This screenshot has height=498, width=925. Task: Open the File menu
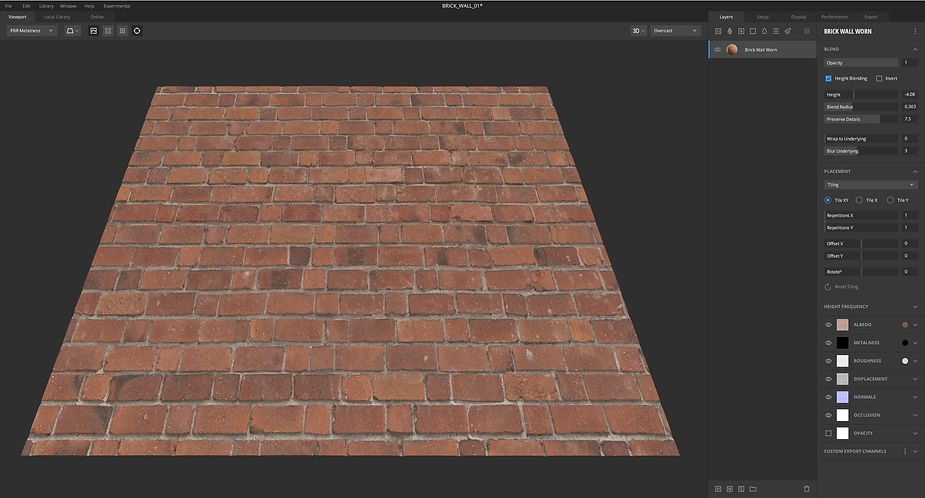8,6
